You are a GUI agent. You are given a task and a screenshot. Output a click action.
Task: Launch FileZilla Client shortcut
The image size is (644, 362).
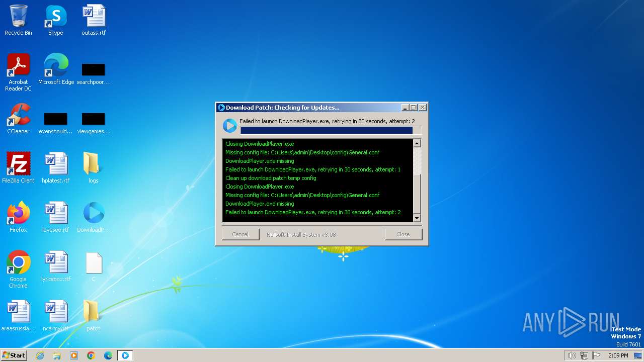coord(18,168)
